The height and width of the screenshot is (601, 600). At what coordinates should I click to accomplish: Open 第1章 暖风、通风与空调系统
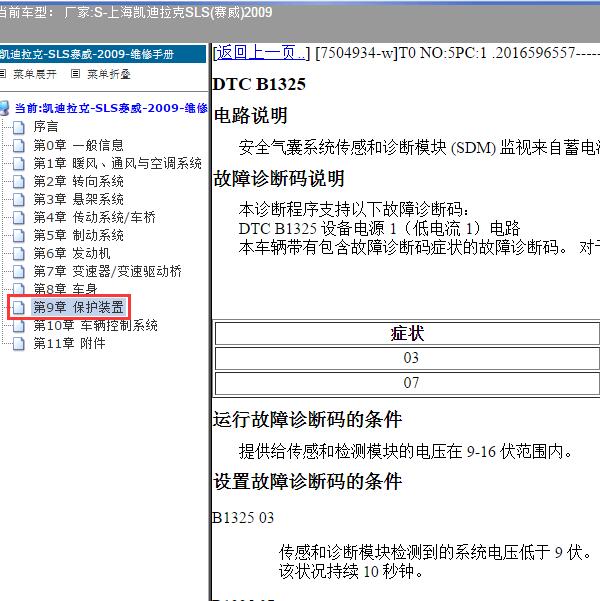click(x=117, y=163)
